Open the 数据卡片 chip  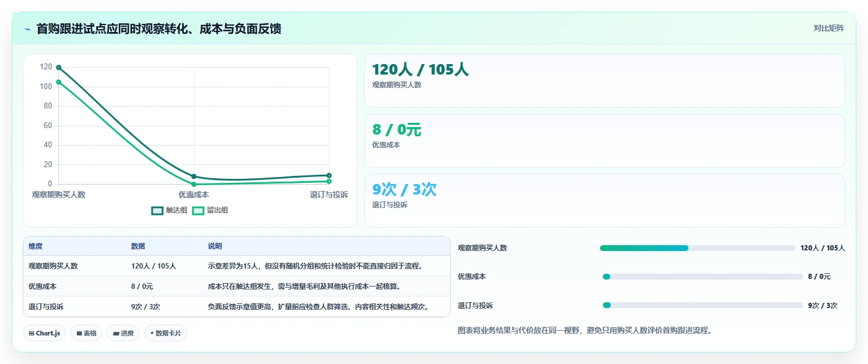(166, 333)
